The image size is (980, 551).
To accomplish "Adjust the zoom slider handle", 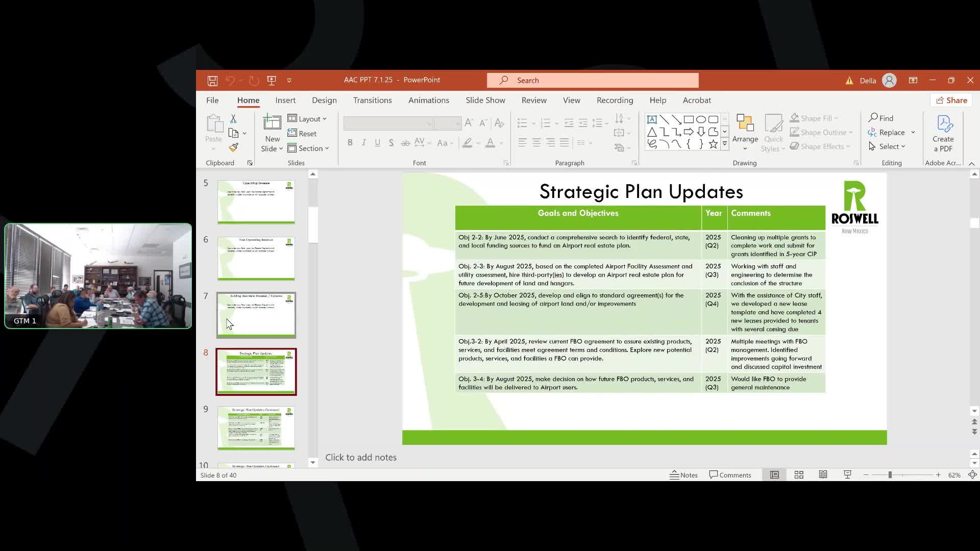I will click(890, 475).
